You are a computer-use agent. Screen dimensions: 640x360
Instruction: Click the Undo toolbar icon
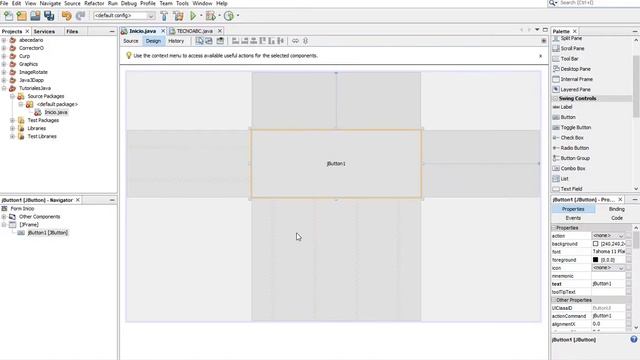(67, 16)
